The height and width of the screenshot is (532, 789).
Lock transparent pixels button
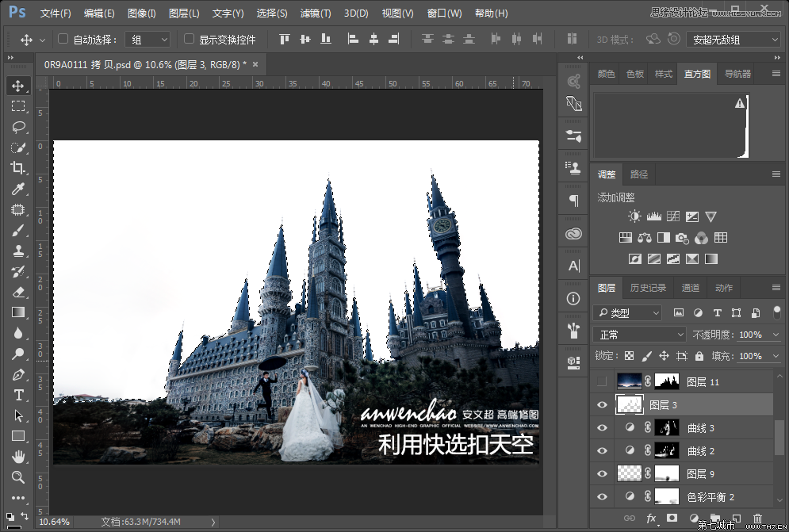(x=629, y=356)
